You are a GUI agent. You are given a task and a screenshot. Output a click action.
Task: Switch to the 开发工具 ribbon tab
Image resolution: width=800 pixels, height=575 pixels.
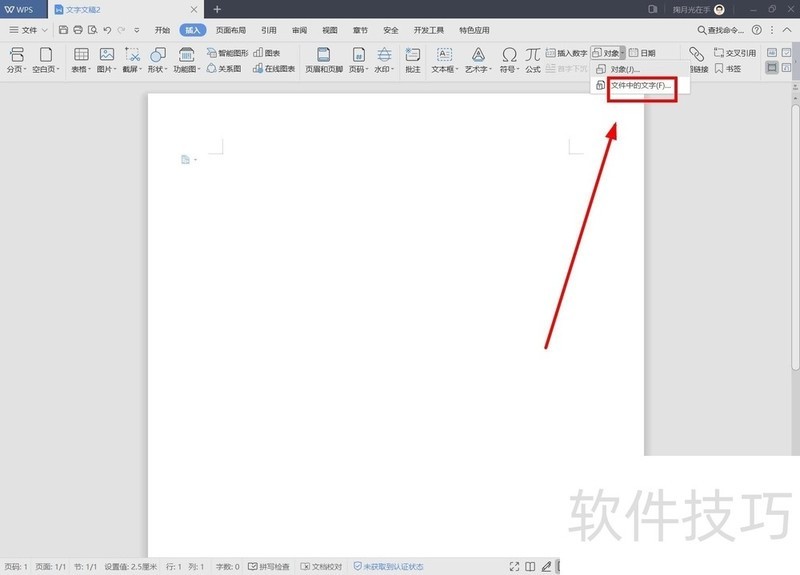pyautogui.click(x=429, y=30)
